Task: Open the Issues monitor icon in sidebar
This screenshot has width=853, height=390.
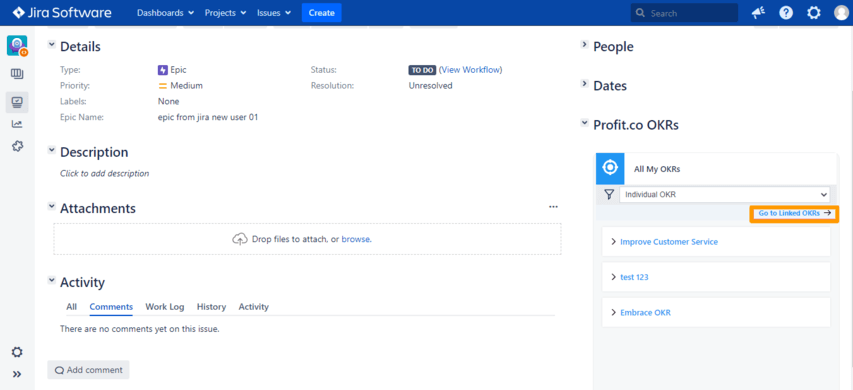Action: point(17,102)
